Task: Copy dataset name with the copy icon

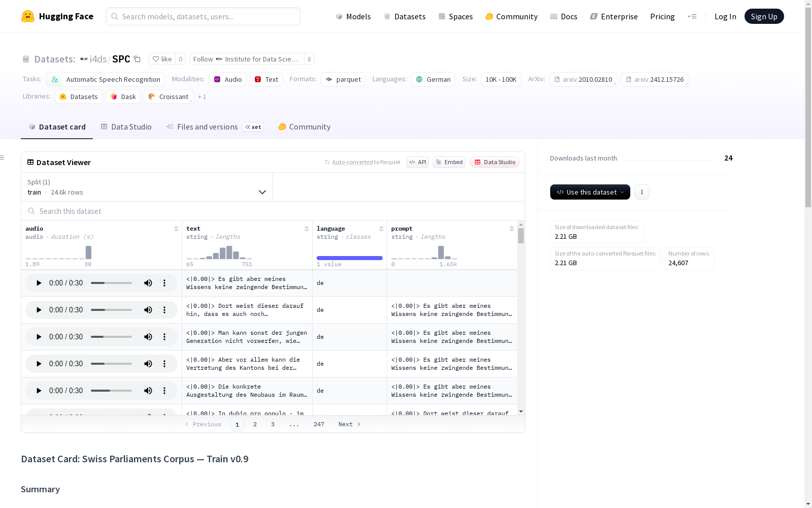Action: [x=137, y=59]
